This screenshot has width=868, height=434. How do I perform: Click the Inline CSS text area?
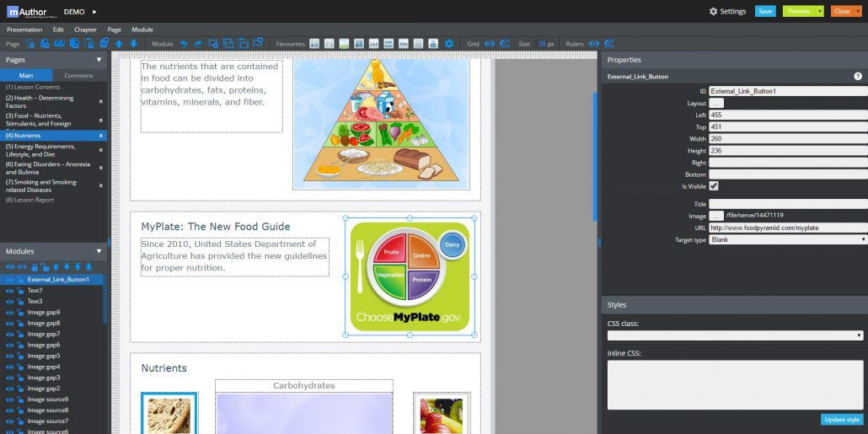coord(735,385)
